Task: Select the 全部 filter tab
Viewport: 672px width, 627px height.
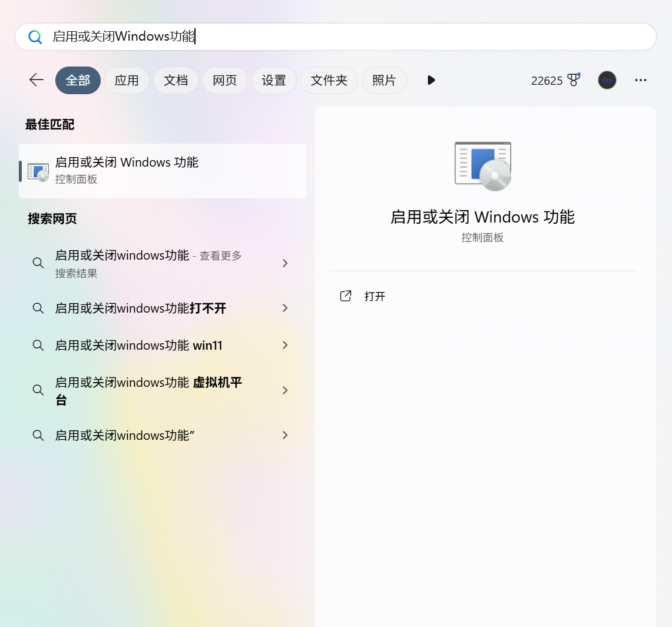Action: tap(78, 80)
